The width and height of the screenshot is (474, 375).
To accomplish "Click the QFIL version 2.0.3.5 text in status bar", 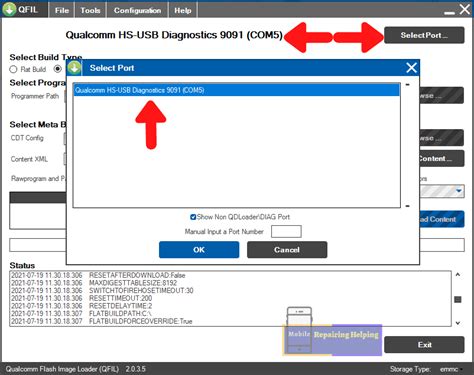I will pyautogui.click(x=136, y=369).
